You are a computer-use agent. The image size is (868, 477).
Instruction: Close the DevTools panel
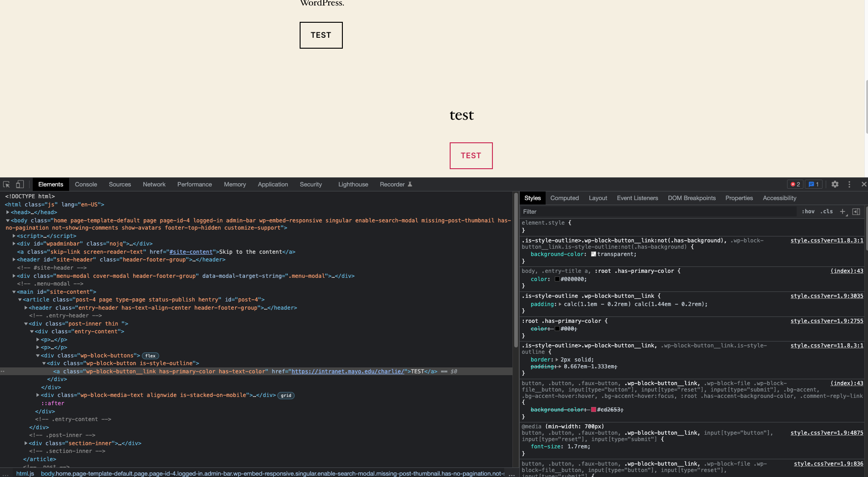click(x=864, y=184)
